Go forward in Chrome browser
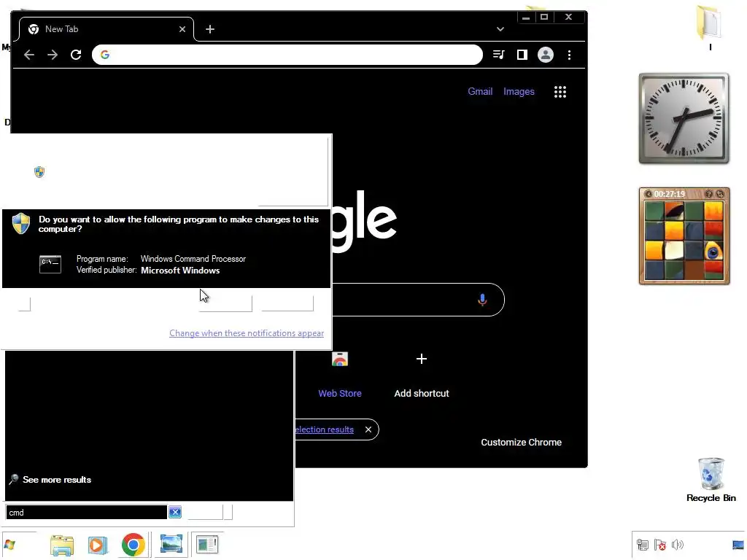This screenshot has height=560, width=747. 53,55
